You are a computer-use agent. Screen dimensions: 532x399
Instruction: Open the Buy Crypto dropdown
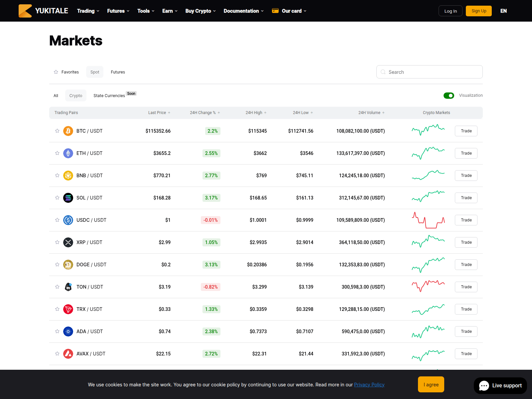point(200,11)
